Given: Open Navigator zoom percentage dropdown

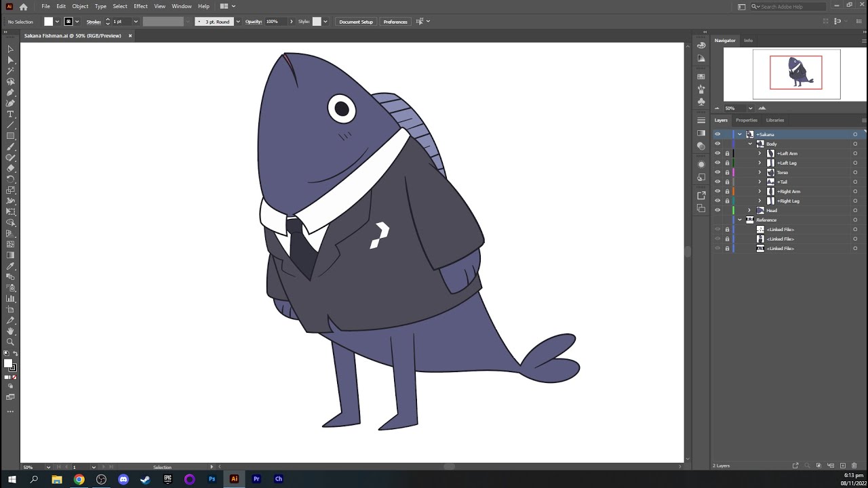Looking at the screenshot, I should [x=750, y=108].
